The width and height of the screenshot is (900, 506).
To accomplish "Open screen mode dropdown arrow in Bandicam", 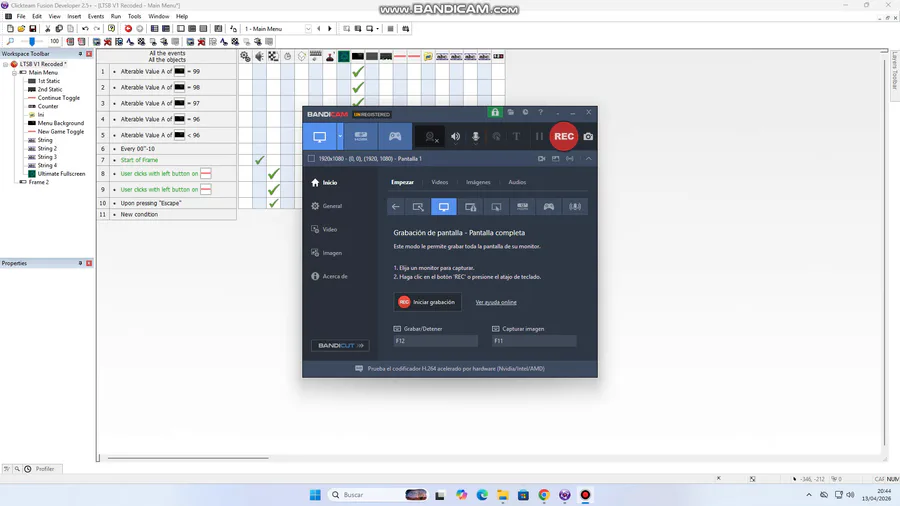I will coord(340,137).
